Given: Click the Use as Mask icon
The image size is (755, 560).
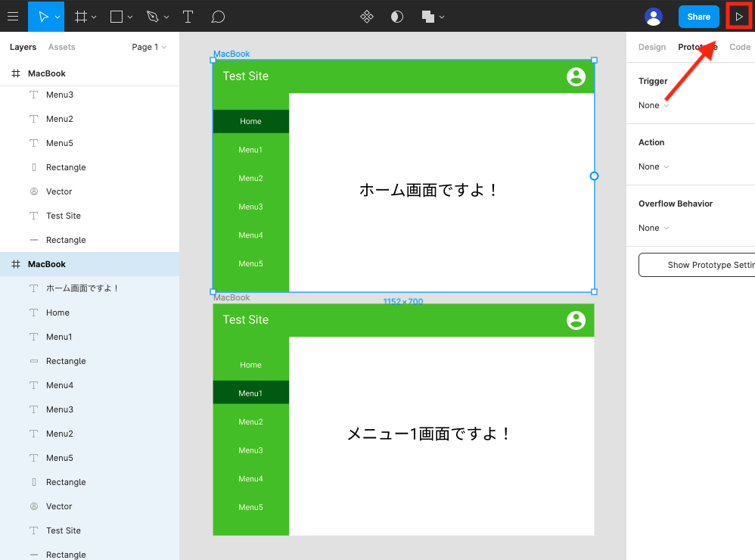Looking at the screenshot, I should pos(396,17).
